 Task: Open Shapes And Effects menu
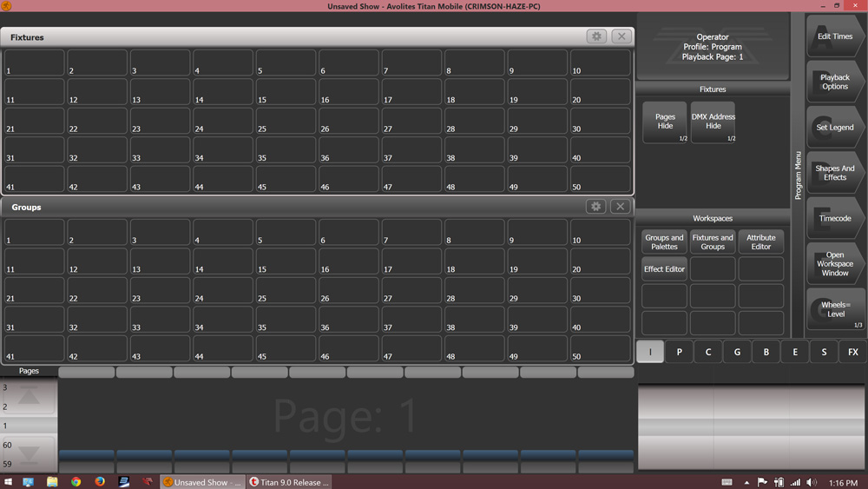coord(835,173)
